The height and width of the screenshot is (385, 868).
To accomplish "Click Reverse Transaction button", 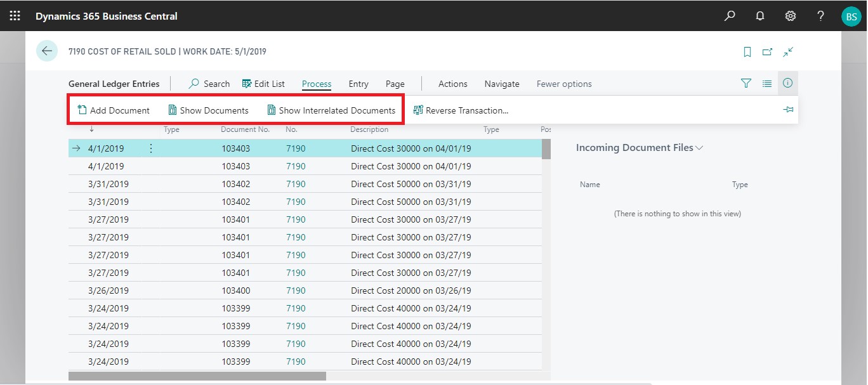I will point(461,110).
